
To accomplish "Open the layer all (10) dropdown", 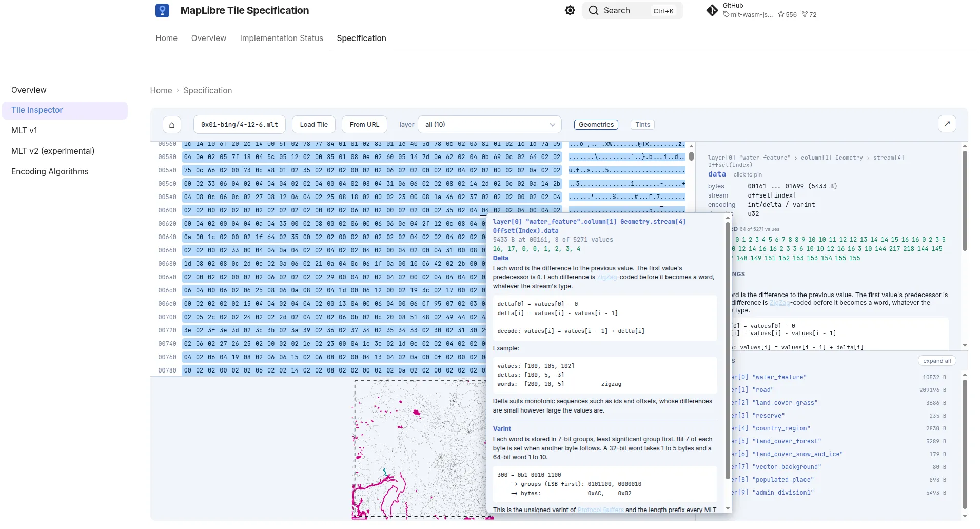I will point(490,125).
